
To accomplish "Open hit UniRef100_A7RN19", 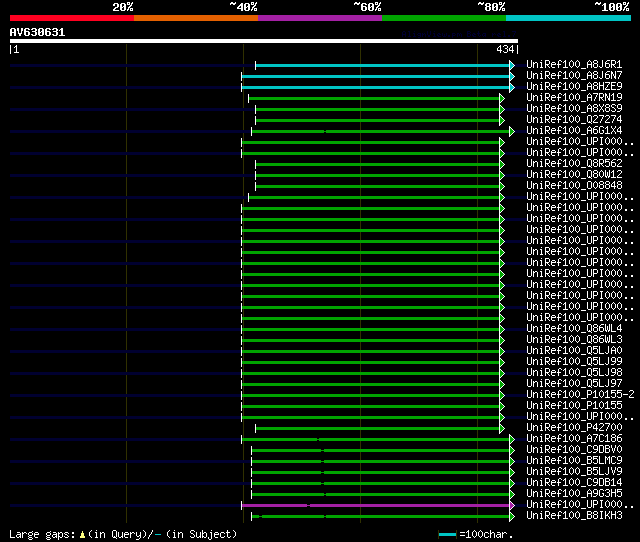I will pyautogui.click(x=574, y=98).
